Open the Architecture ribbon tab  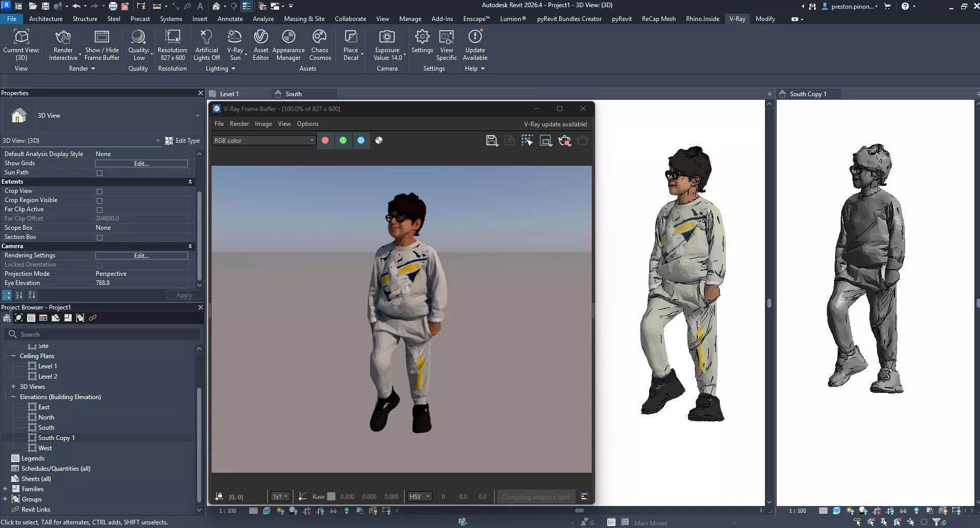pyautogui.click(x=46, y=19)
